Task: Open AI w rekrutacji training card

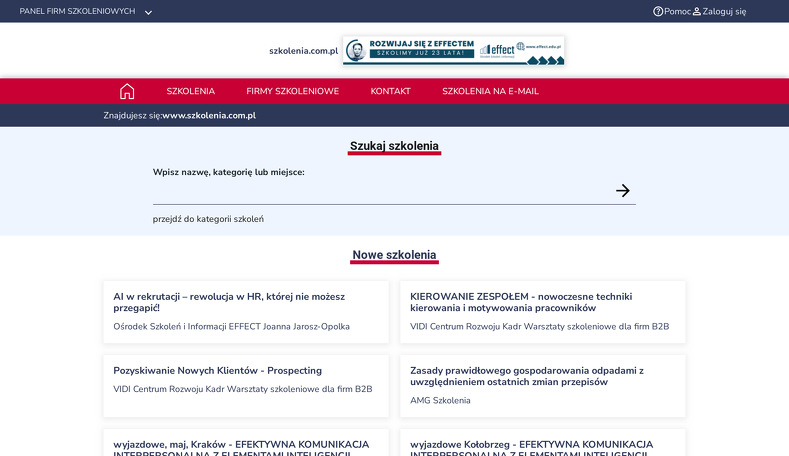Action: point(246,312)
